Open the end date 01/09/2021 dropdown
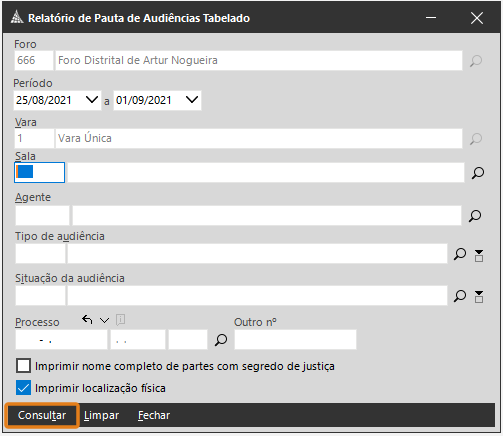The height and width of the screenshot is (436, 503). (x=192, y=100)
